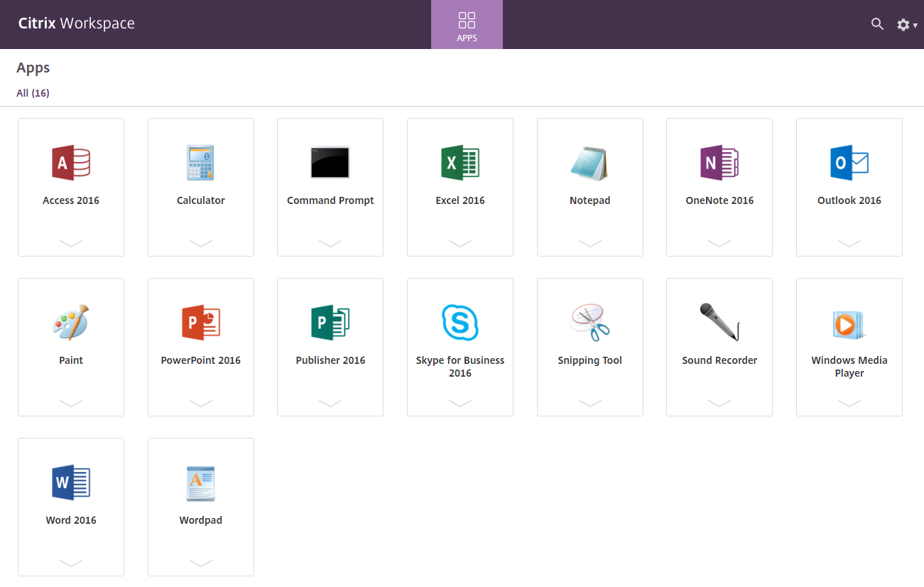Open Command Prompt

click(330, 171)
